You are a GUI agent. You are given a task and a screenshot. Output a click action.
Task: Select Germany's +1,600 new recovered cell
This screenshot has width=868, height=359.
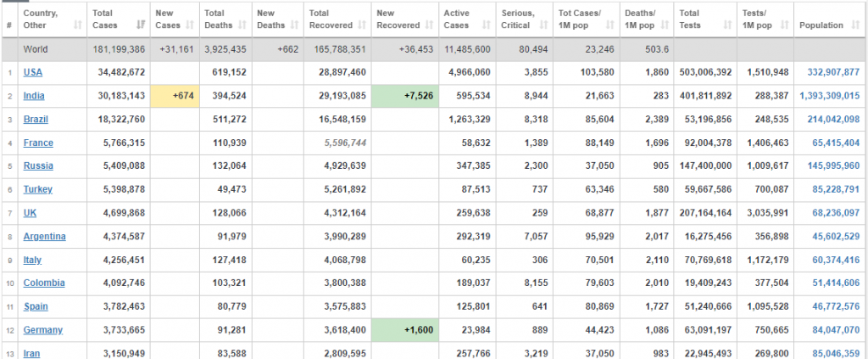tap(404, 329)
